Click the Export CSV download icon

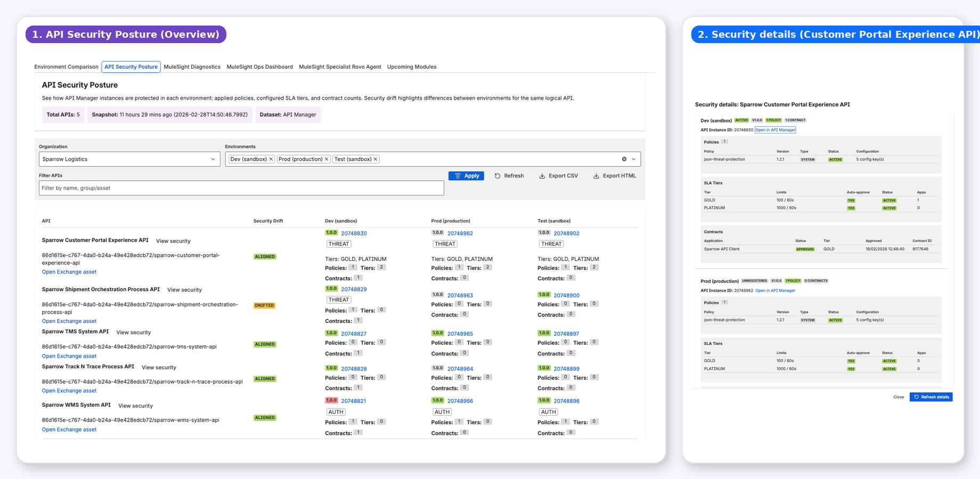pos(542,176)
